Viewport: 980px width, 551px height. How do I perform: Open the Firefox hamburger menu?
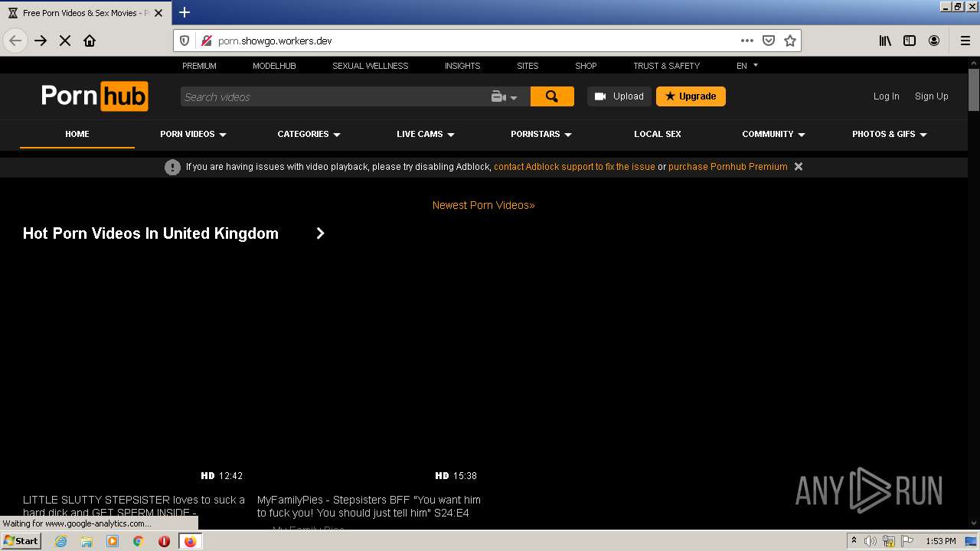click(x=965, y=41)
